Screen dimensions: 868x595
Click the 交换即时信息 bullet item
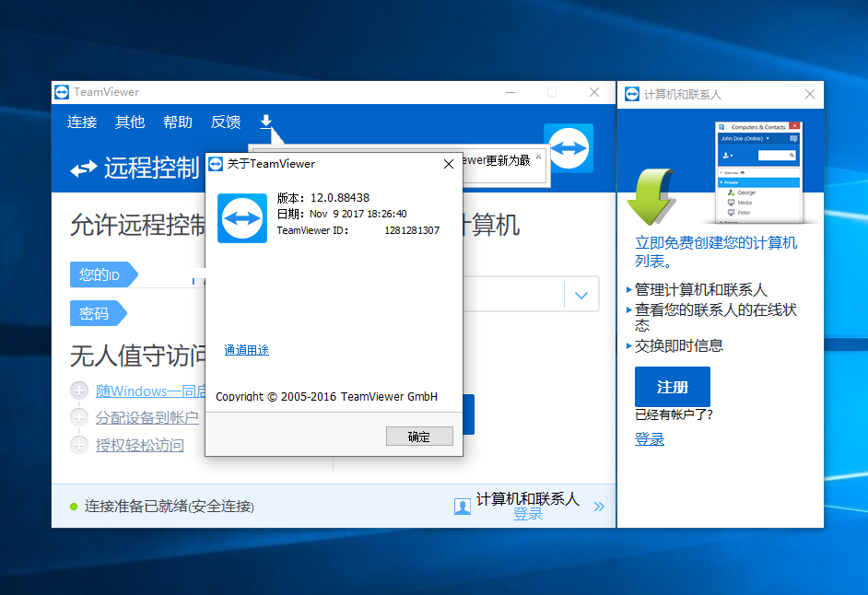click(679, 346)
